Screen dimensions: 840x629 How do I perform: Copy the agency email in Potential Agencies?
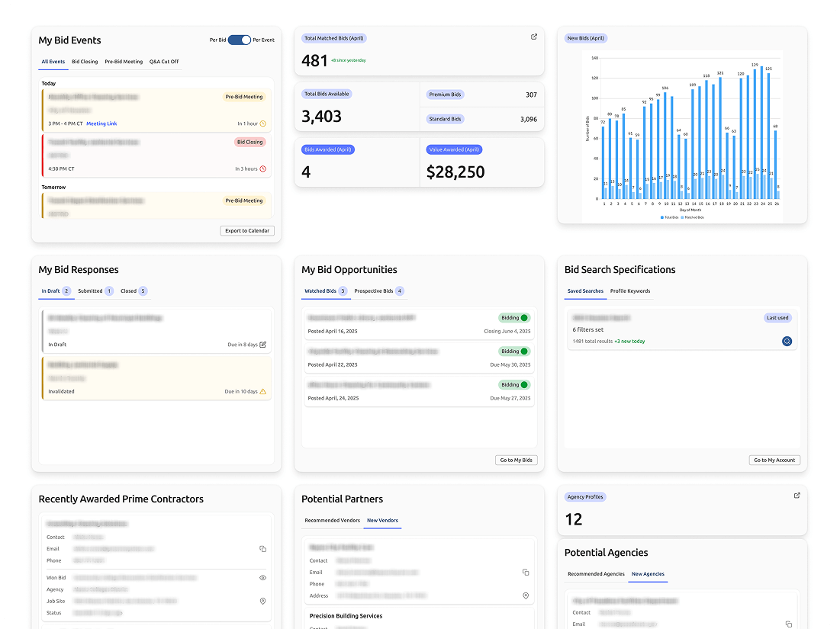point(788,622)
